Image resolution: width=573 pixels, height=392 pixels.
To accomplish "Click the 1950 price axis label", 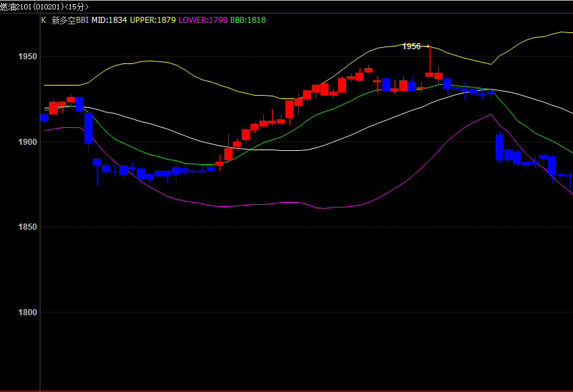I will tap(28, 57).
